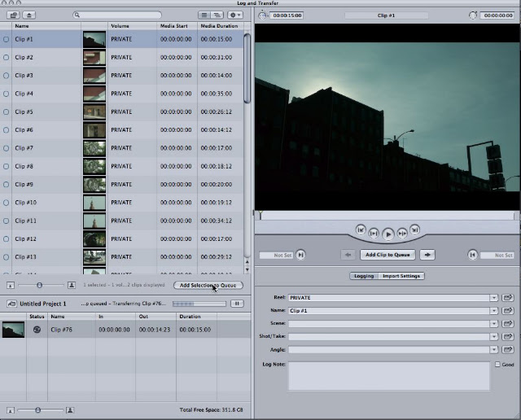Toggle the status circle of Clip #7

(6, 148)
